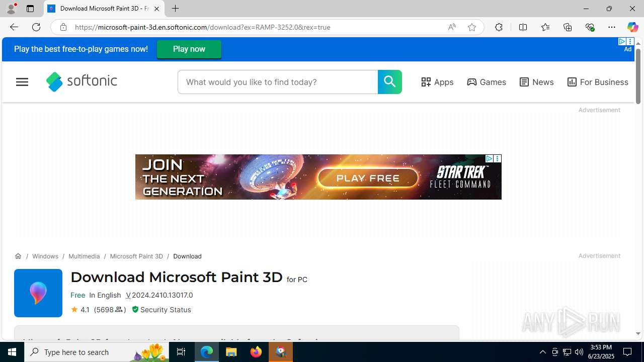
Task: Open Settings and more menu
Action: [612, 27]
